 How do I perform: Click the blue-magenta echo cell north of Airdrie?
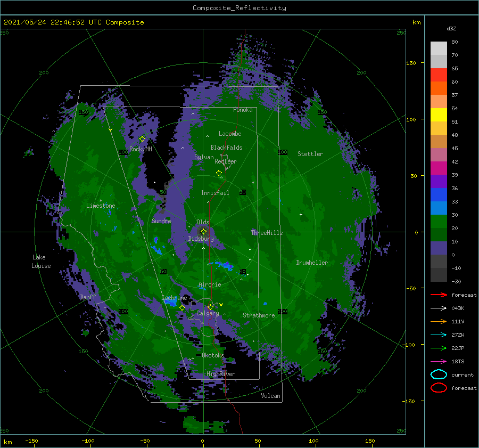224,265
